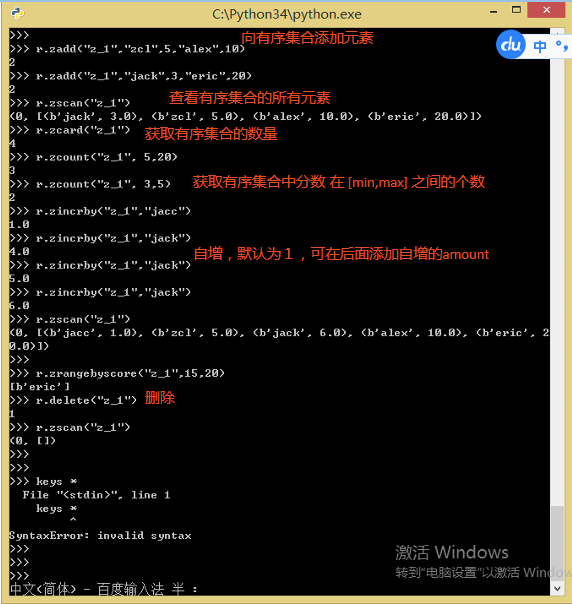Click the output (0, [])
Screen dimensions: 572x604
[x=33, y=441]
